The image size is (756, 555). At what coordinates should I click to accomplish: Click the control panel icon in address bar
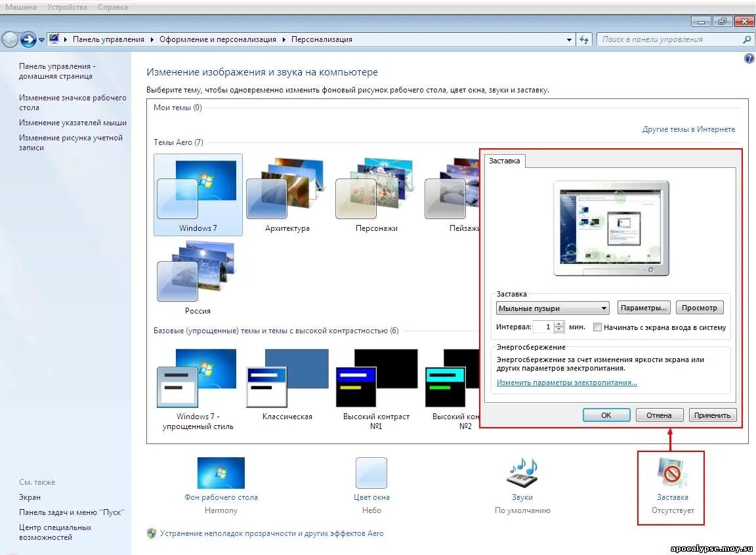[x=54, y=39]
